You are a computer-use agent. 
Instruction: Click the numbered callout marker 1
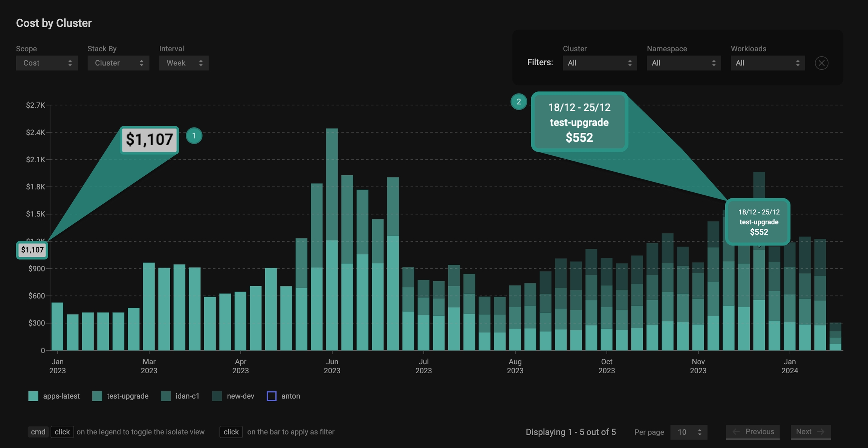[194, 136]
